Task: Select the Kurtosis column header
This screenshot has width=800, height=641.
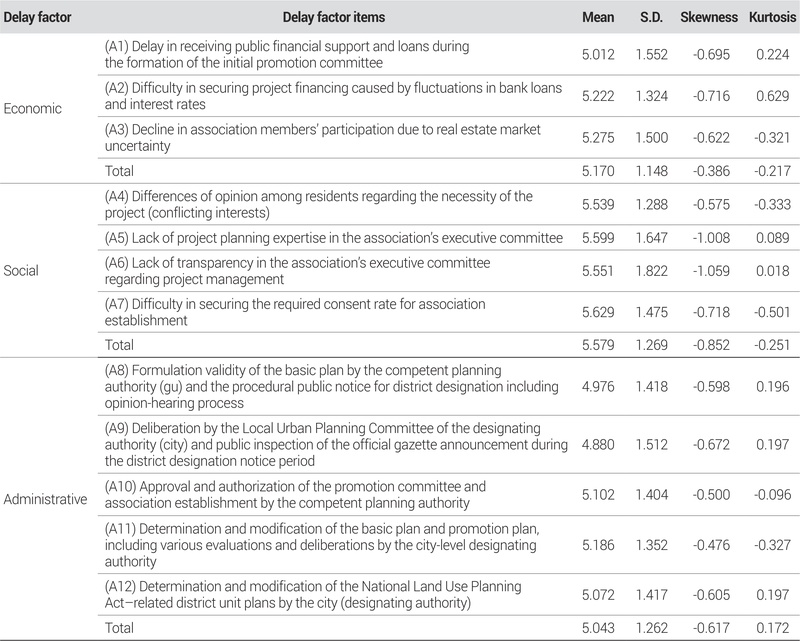Action: [770, 17]
